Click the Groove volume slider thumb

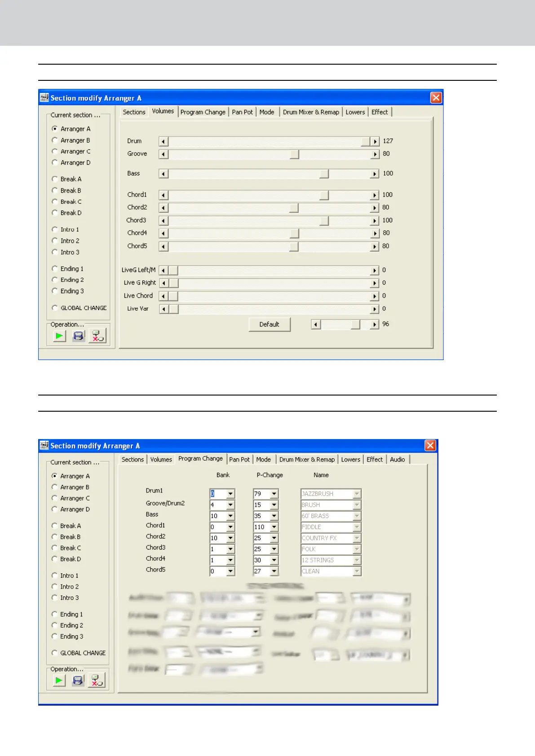(x=294, y=154)
